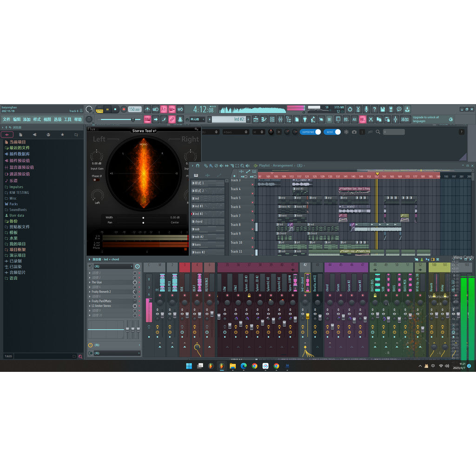Select the sub #2 pattern in picker

point(208,237)
